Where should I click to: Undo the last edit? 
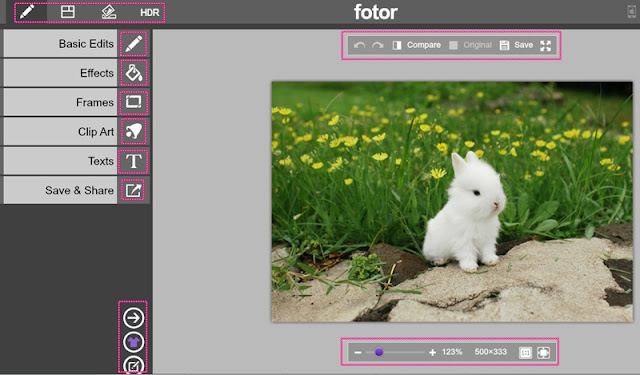[359, 45]
